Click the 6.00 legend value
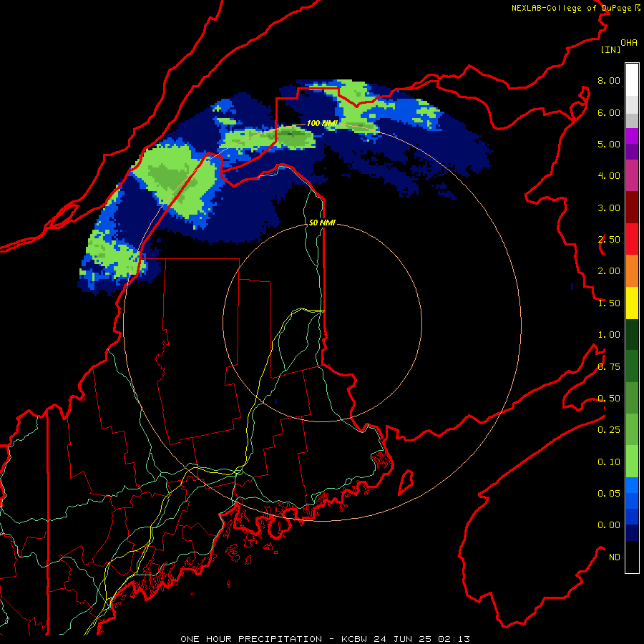This screenshot has width=644, height=644. [x=609, y=112]
